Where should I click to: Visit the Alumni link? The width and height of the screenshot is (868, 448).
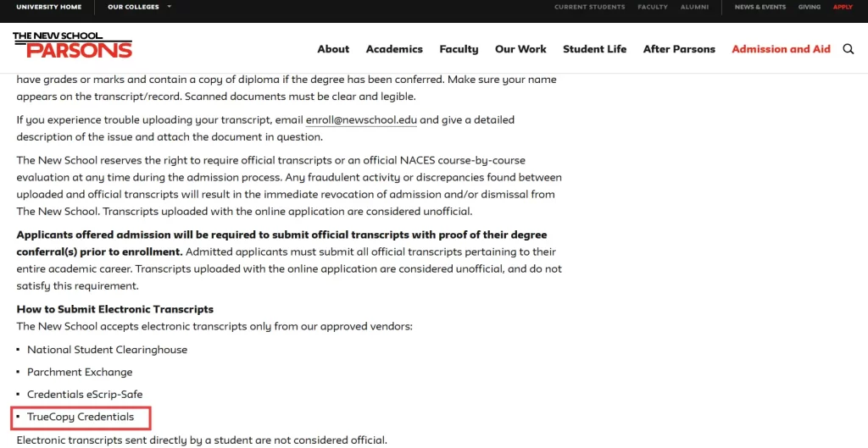click(x=695, y=7)
